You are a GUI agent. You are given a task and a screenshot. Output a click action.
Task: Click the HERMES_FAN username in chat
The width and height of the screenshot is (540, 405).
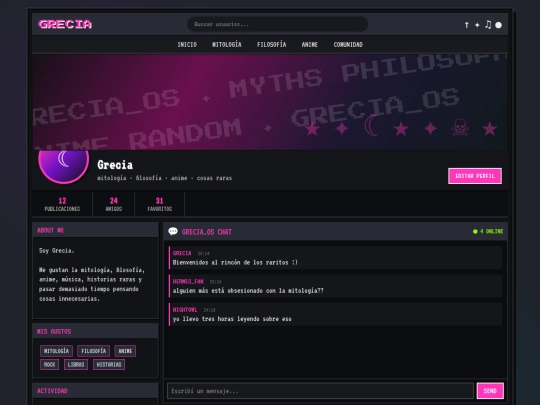[x=188, y=281]
